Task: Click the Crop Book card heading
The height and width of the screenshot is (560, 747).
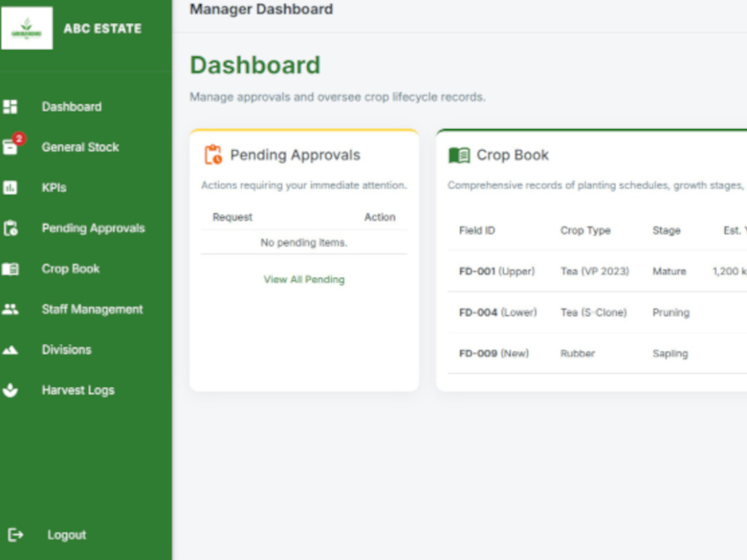Action: tap(512, 155)
